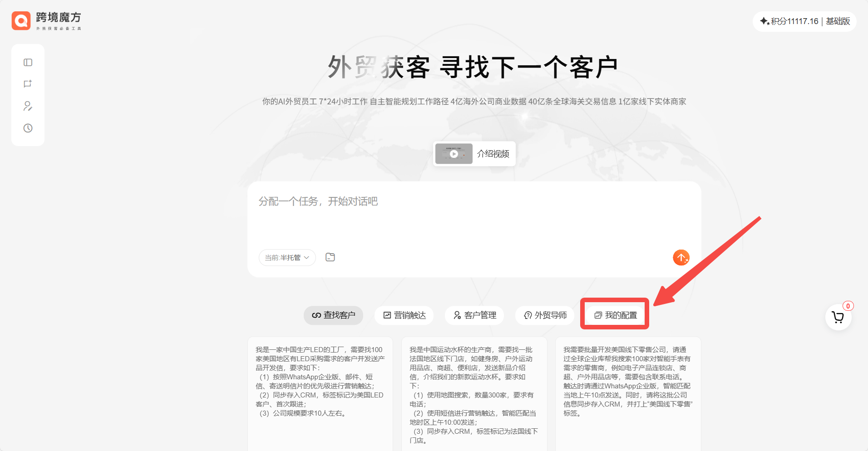This screenshot has height=451, width=868.
Task: Click the 基础版 plan label
Action: pyautogui.click(x=838, y=21)
